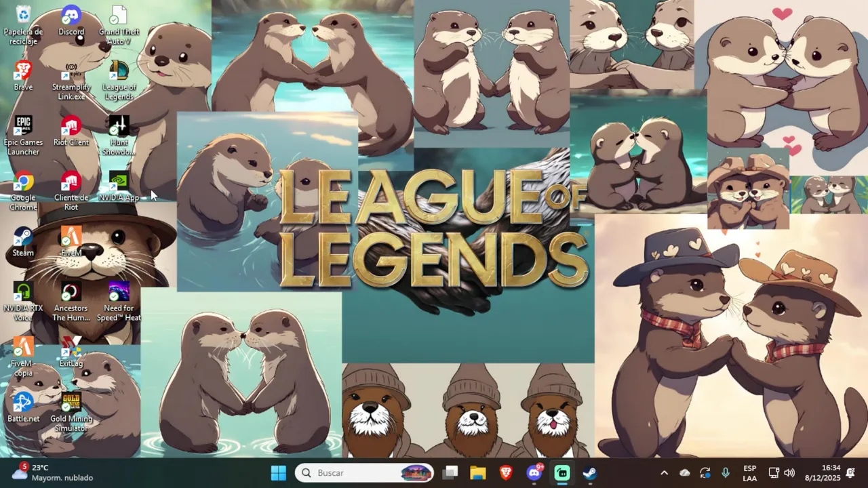Open the volume speaker tray icon
This screenshot has width=868, height=488.
pos(789,473)
